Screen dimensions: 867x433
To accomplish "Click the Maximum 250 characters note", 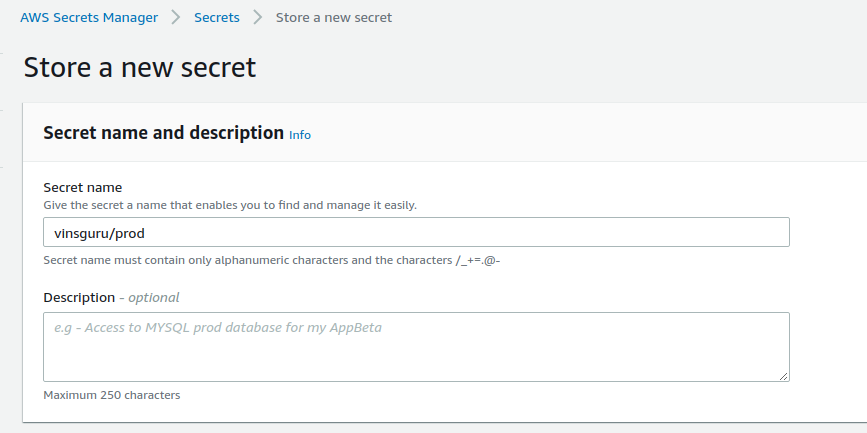I will coord(112,395).
